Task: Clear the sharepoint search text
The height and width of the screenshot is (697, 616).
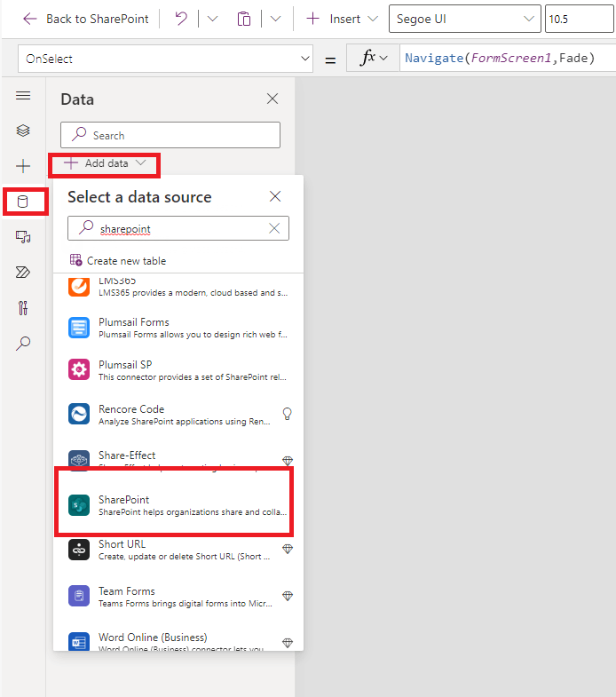Action: click(x=274, y=228)
